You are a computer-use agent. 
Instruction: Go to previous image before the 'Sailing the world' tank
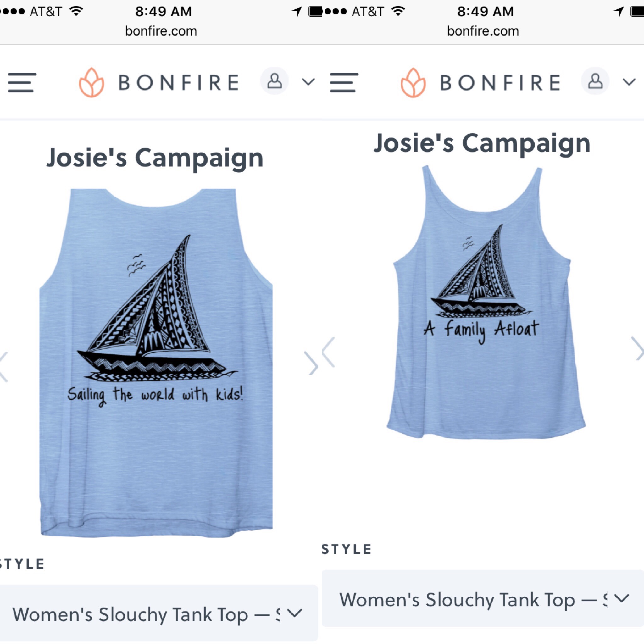(3, 366)
